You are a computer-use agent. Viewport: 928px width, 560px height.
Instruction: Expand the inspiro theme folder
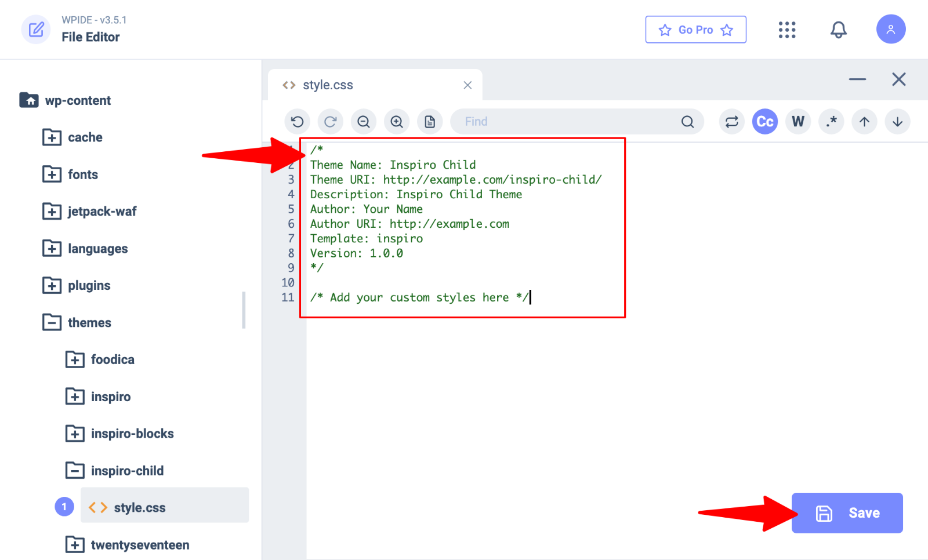(75, 397)
